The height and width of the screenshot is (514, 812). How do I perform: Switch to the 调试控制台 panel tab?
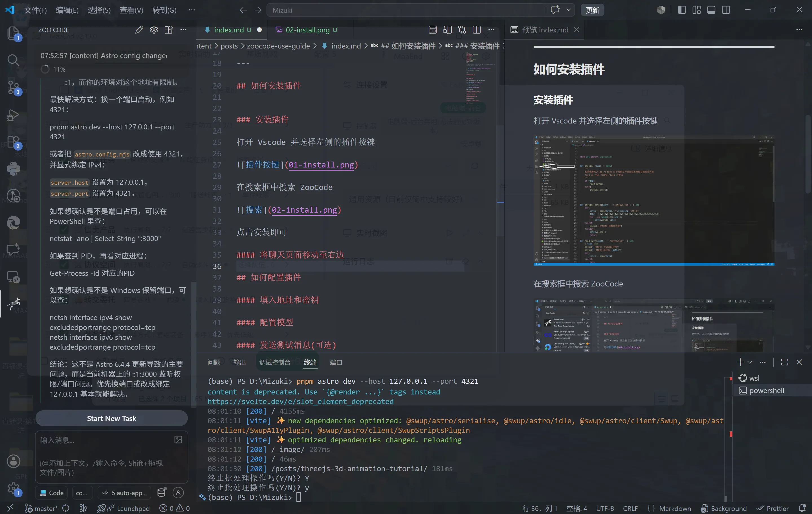coord(275,362)
